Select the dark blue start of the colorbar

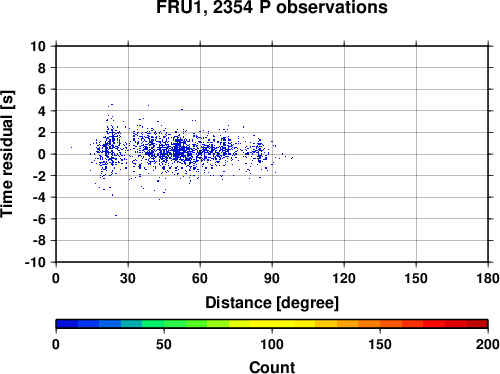coord(67,324)
